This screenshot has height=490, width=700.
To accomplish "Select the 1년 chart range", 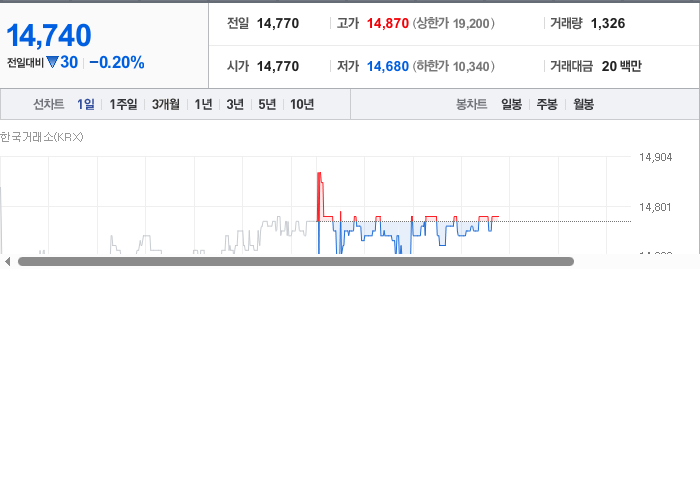I will 203,104.
